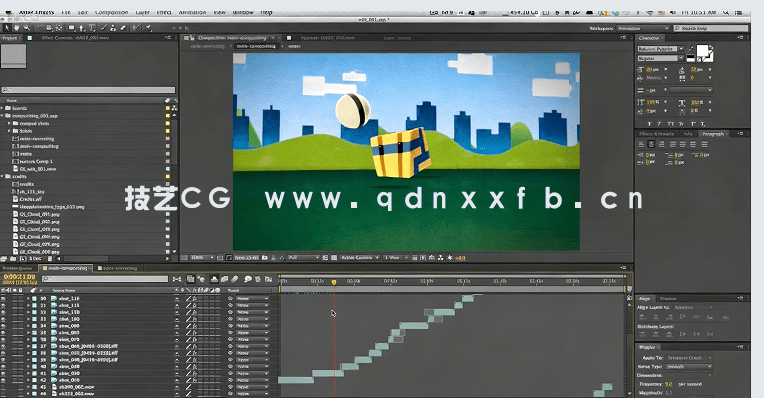Open the viewer Resolution dropdown set to Full
Viewport: 764px width, 398px height.
pos(304,257)
